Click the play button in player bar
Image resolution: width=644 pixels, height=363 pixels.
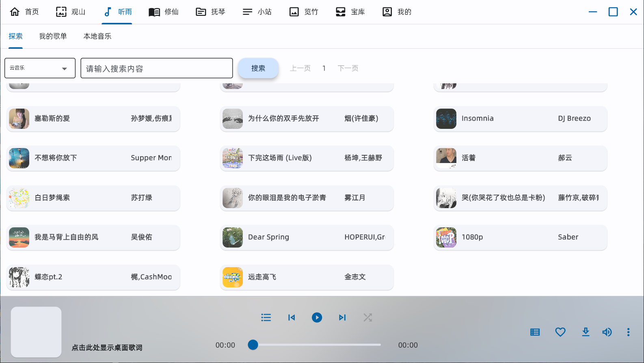click(x=317, y=317)
